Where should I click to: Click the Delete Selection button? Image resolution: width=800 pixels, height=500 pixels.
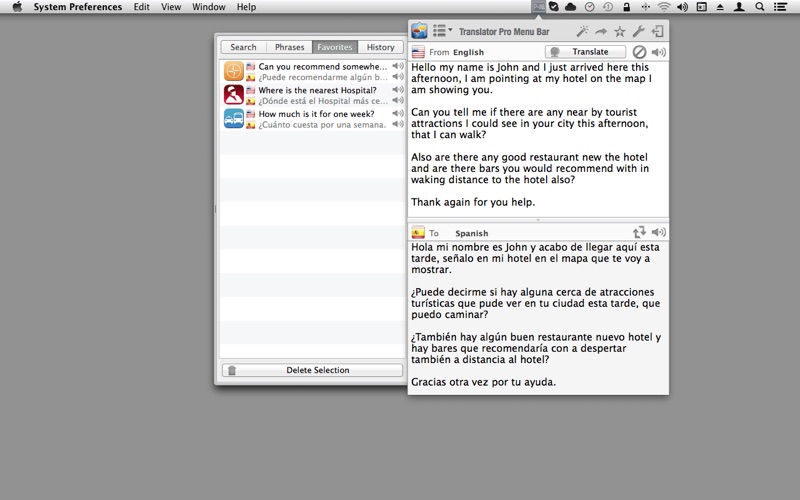pyautogui.click(x=312, y=370)
